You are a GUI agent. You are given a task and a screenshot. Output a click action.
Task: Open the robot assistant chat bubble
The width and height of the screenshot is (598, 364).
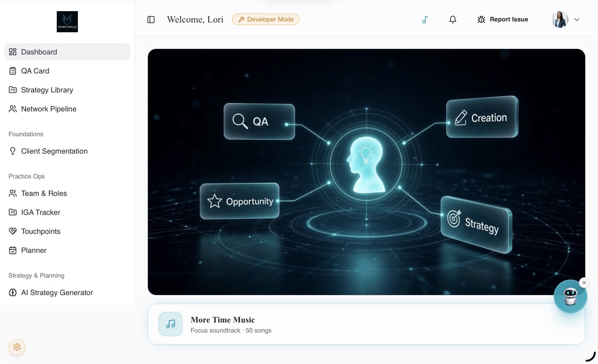point(570,297)
